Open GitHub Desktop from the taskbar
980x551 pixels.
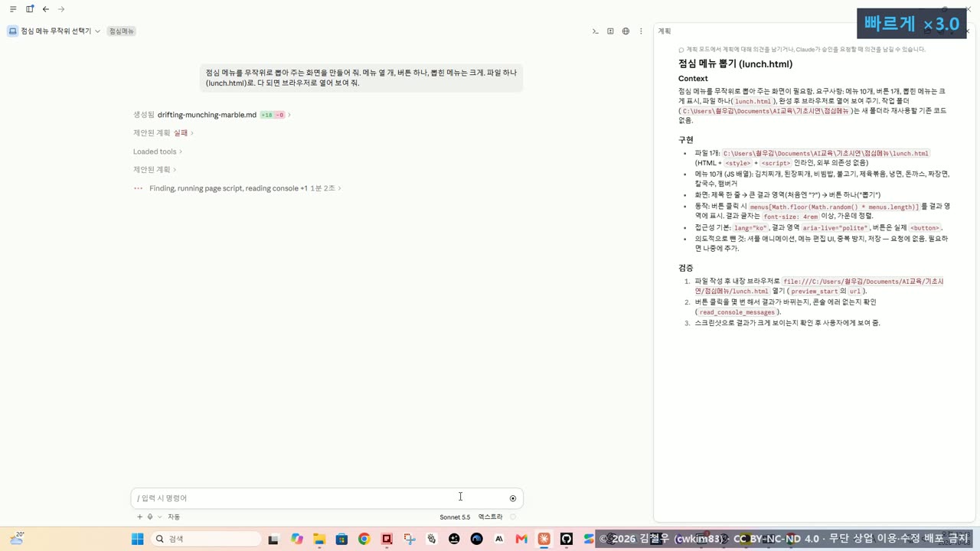click(x=567, y=539)
